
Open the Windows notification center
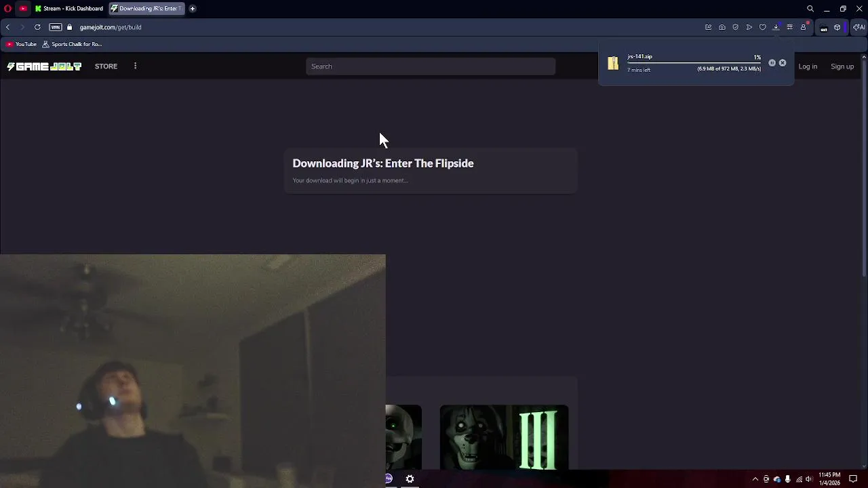pos(853,479)
